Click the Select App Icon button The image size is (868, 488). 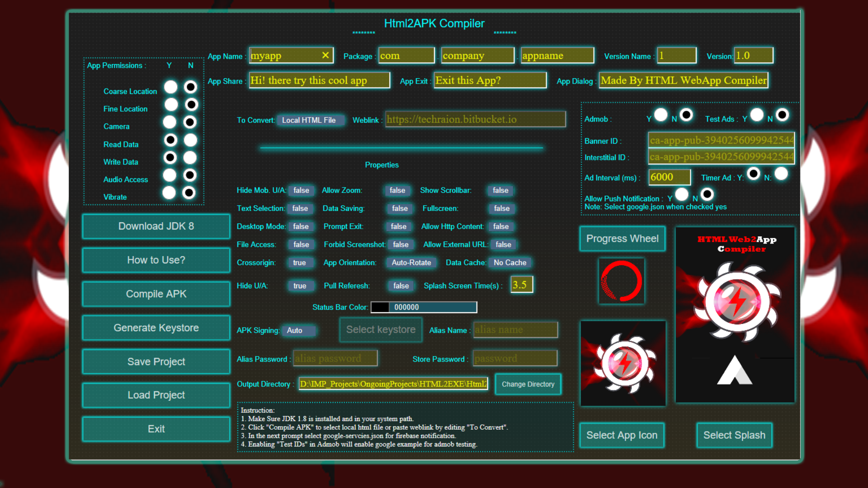pos(623,435)
